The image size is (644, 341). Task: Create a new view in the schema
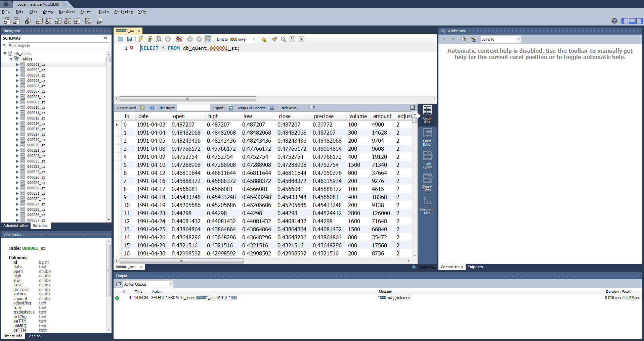tap(58, 21)
